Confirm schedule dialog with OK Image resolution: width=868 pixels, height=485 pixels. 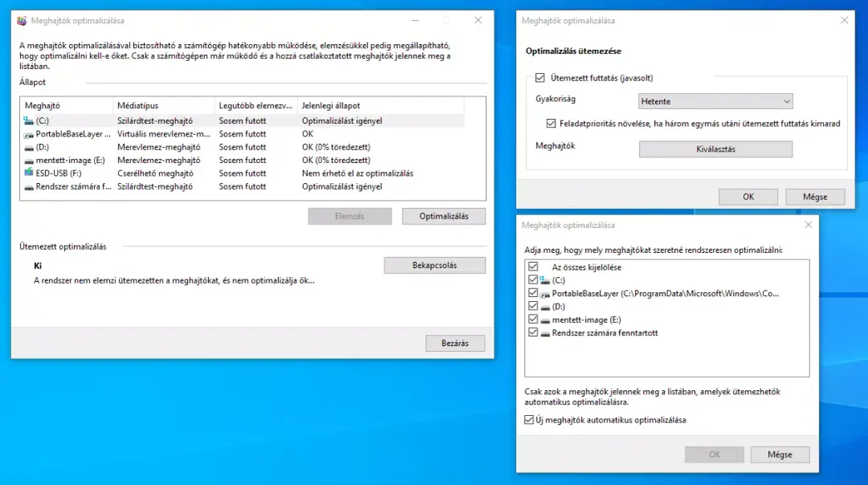[x=748, y=197]
